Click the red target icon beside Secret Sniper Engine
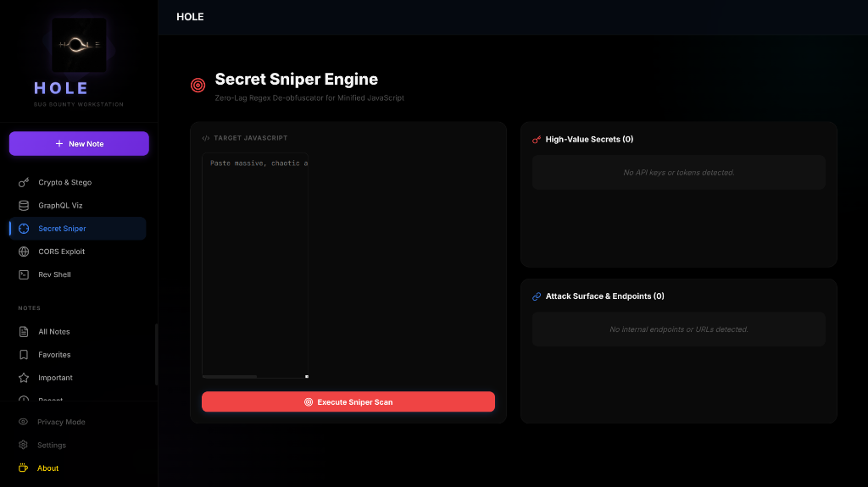This screenshot has height=487, width=868. coord(198,86)
